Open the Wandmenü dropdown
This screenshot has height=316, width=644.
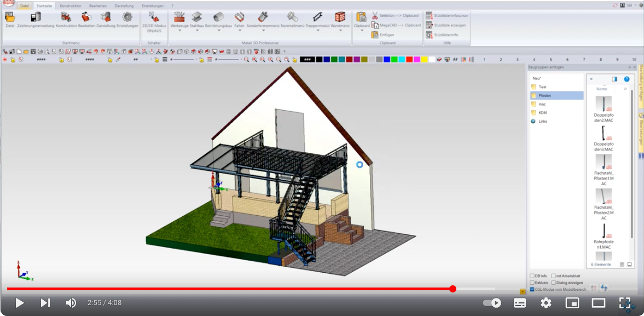[x=340, y=31]
